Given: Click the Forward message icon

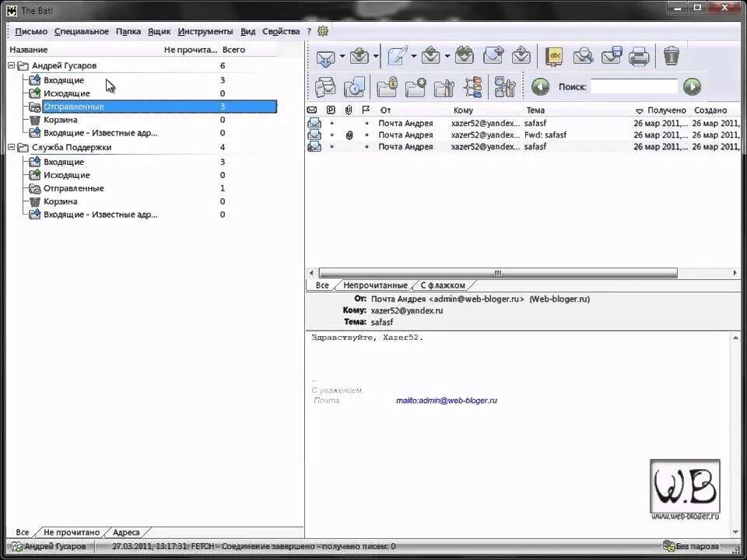Looking at the screenshot, I should coord(493,55).
